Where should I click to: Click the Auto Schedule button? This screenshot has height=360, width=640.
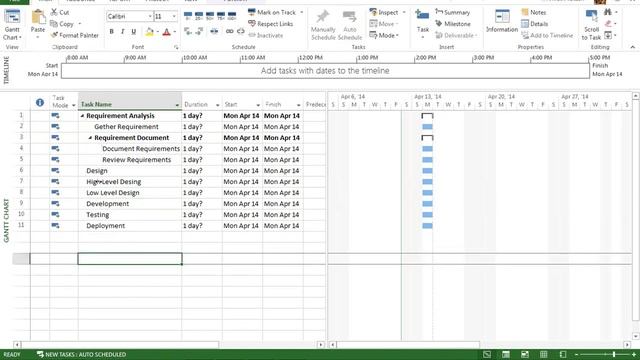tap(350, 25)
